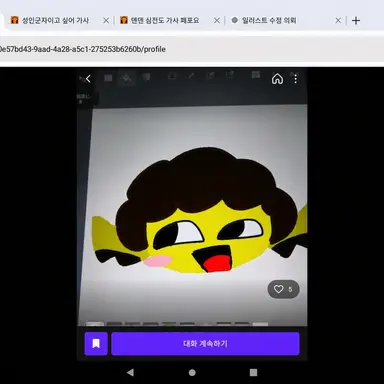The image size is (384, 384).
Task: Open the home icon on profile header
Action: [x=277, y=79]
